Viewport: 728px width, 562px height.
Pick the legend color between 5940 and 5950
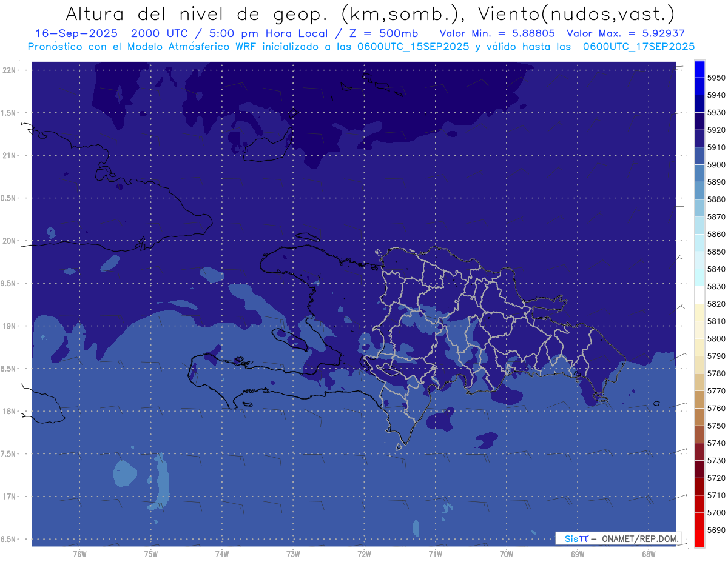coord(699,87)
